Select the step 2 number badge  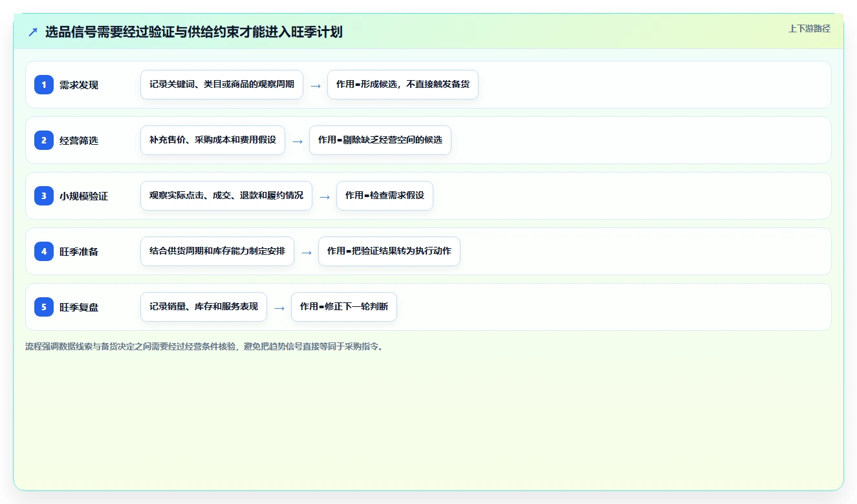[44, 140]
